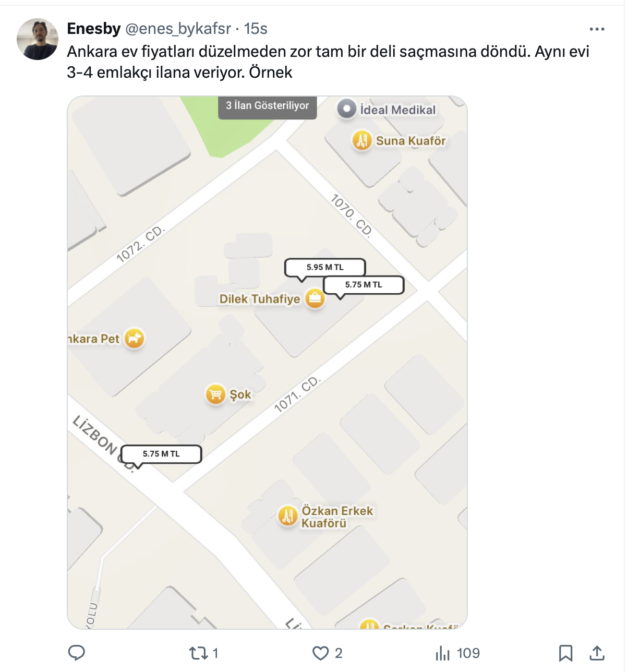Click the Özkan Erkek Kuaförü icon
This screenshot has height=672, width=628.
287,516
